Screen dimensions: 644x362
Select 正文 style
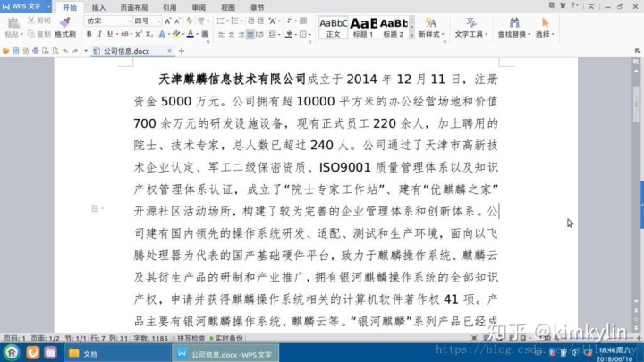click(x=333, y=28)
